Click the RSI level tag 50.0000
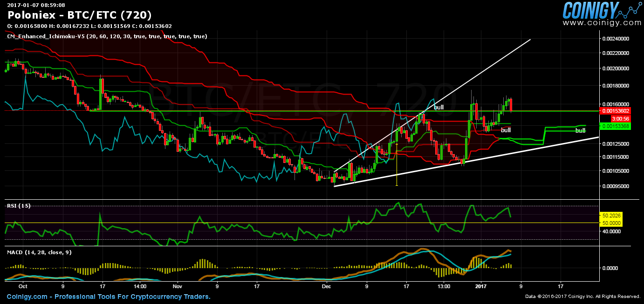This screenshot has width=644, height=304. (x=610, y=223)
